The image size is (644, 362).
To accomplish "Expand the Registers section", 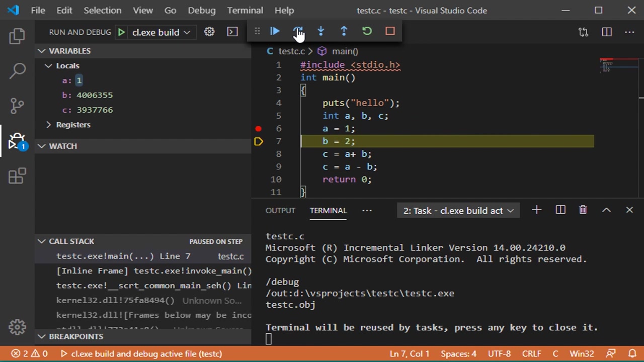I will pyautogui.click(x=48, y=124).
